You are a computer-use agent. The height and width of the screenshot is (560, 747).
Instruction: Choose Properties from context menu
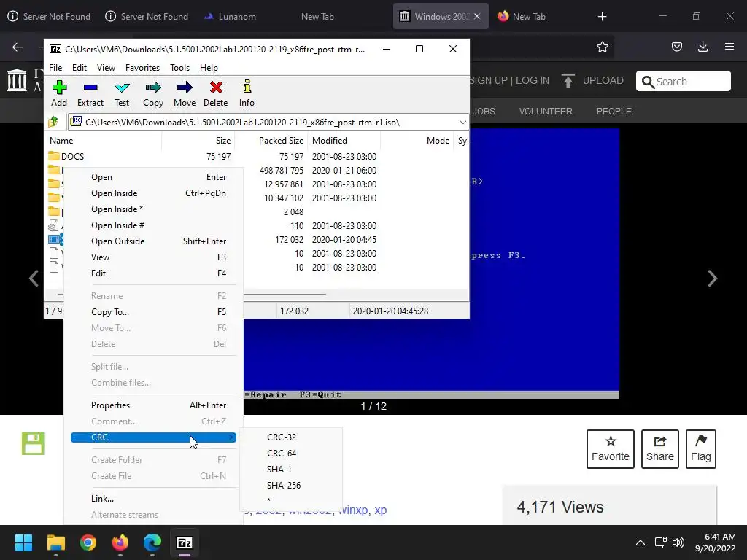[153, 405]
